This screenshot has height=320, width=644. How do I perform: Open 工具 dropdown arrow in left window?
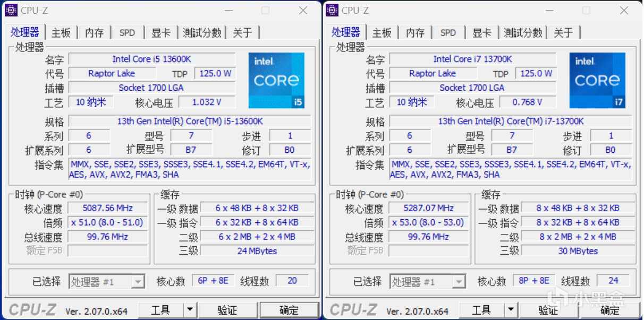190,310
